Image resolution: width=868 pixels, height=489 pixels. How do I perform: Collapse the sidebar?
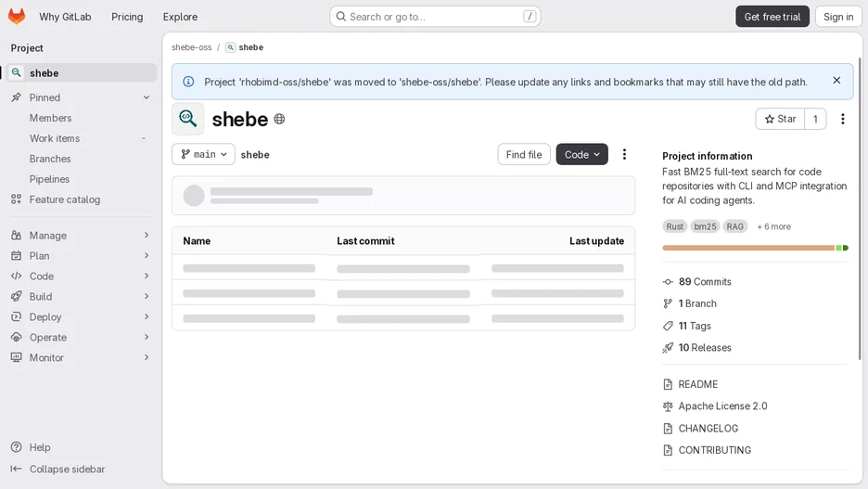coord(57,470)
